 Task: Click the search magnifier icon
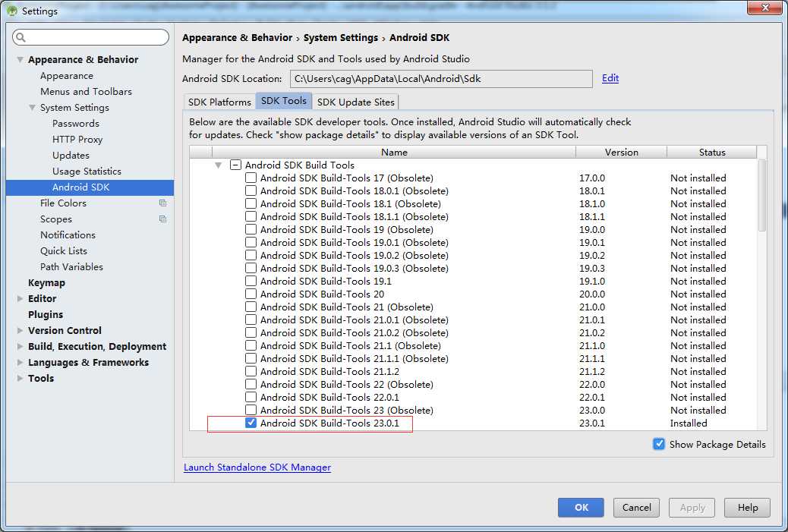[x=20, y=37]
